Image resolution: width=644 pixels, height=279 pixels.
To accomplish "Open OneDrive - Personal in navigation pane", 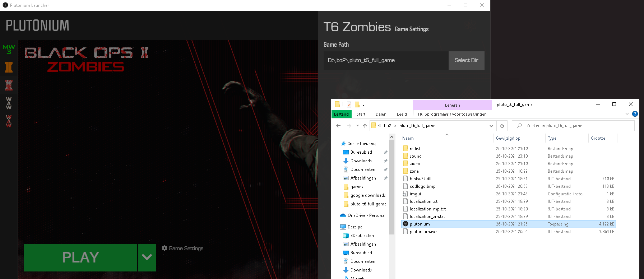I will [x=366, y=215].
